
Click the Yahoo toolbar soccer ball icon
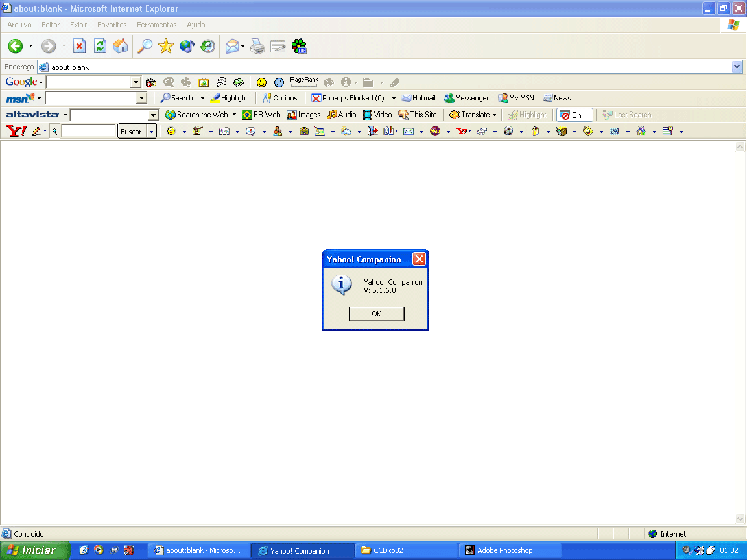click(508, 131)
